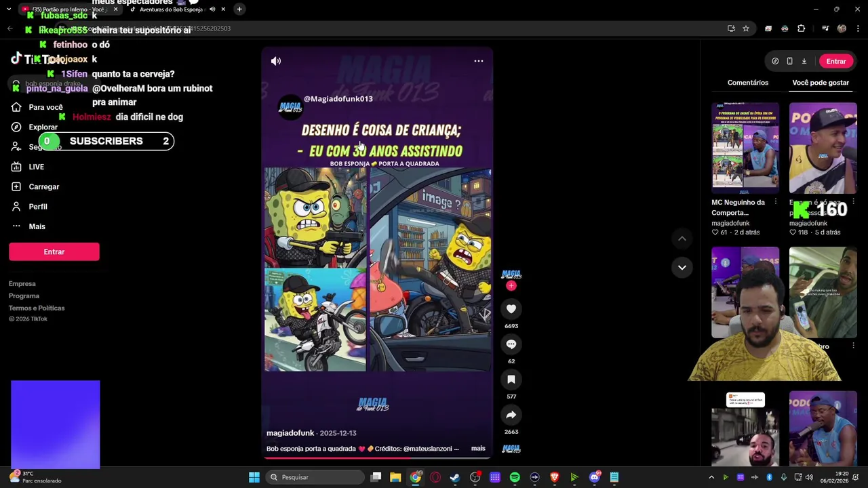Open the magiadofunk username under the video
Viewport: 868px width, 488px height.
click(x=290, y=433)
